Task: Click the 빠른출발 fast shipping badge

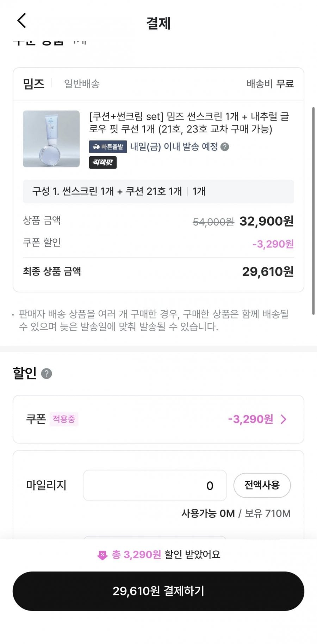Action: (108, 147)
